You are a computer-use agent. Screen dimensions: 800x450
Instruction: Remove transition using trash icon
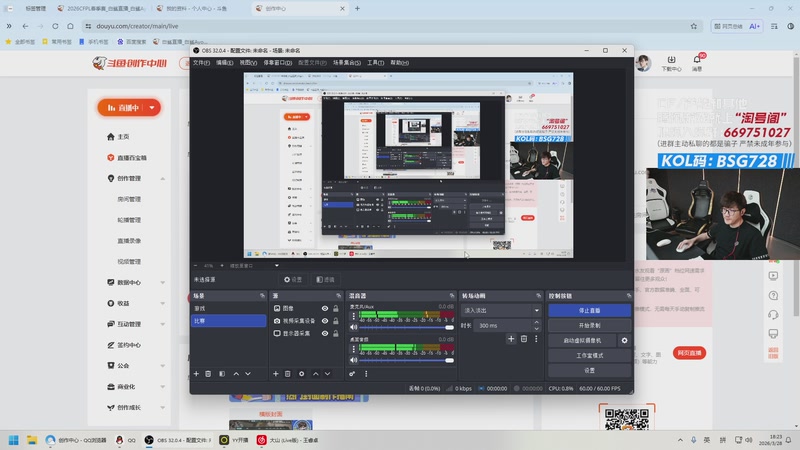pos(524,339)
